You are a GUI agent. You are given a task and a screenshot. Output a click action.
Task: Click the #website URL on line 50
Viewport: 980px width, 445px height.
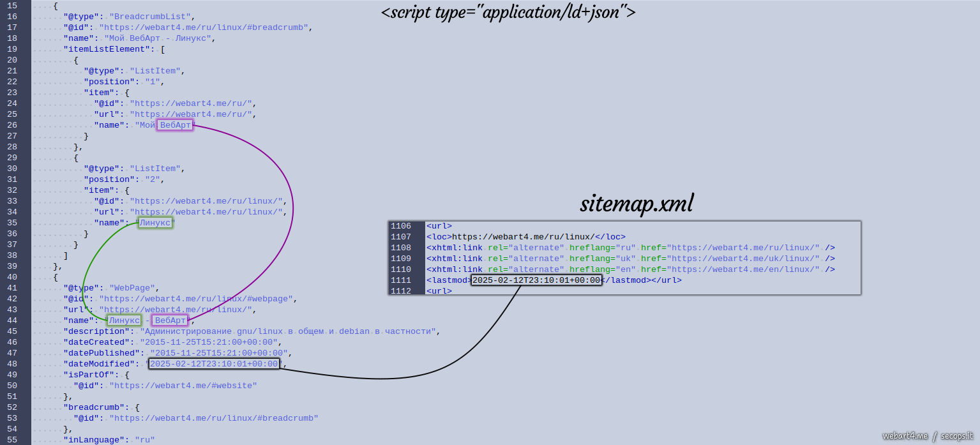[183, 386]
